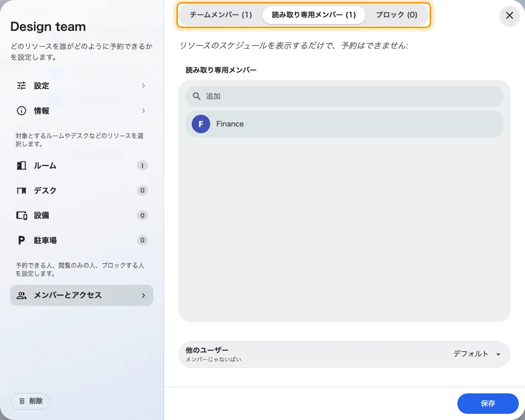The width and height of the screenshot is (525, 420).
Task: Click the 保存 button
Action: pyautogui.click(x=488, y=404)
